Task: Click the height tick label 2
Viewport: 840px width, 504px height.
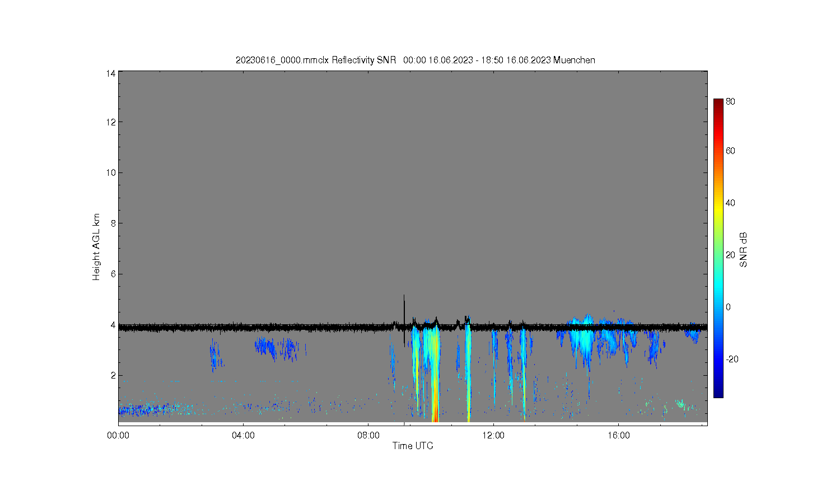Action: pyautogui.click(x=113, y=375)
